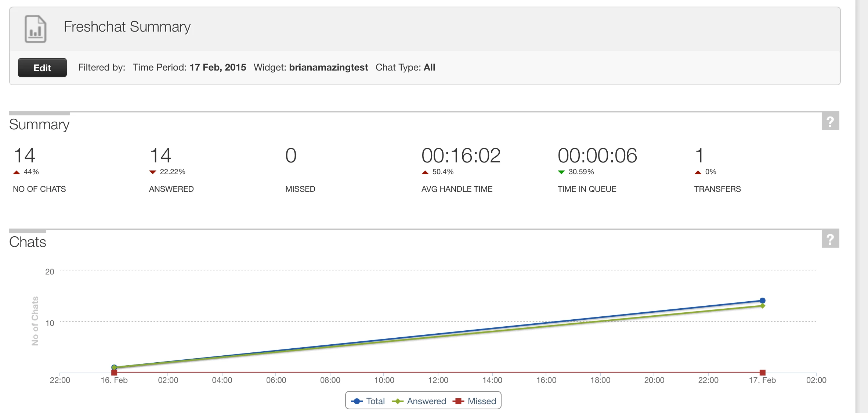
Task: Click the green down arrow beside 30.59%
Action: [x=561, y=172]
